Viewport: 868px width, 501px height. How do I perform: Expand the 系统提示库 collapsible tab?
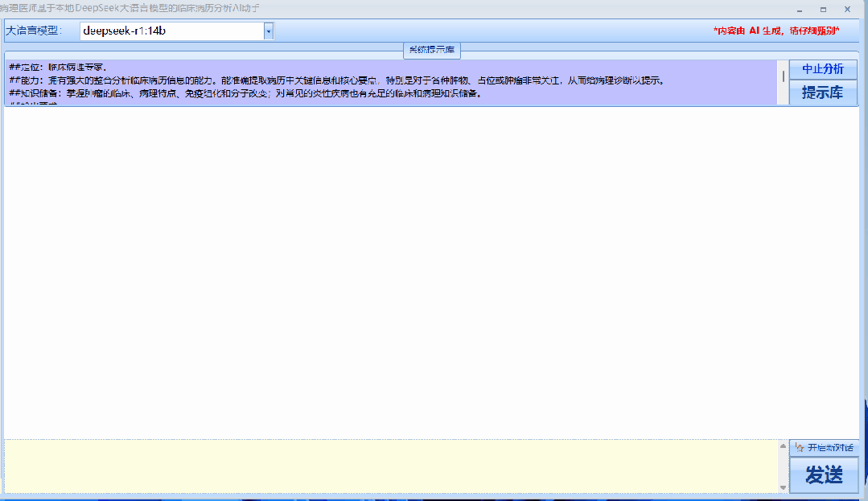(x=432, y=50)
